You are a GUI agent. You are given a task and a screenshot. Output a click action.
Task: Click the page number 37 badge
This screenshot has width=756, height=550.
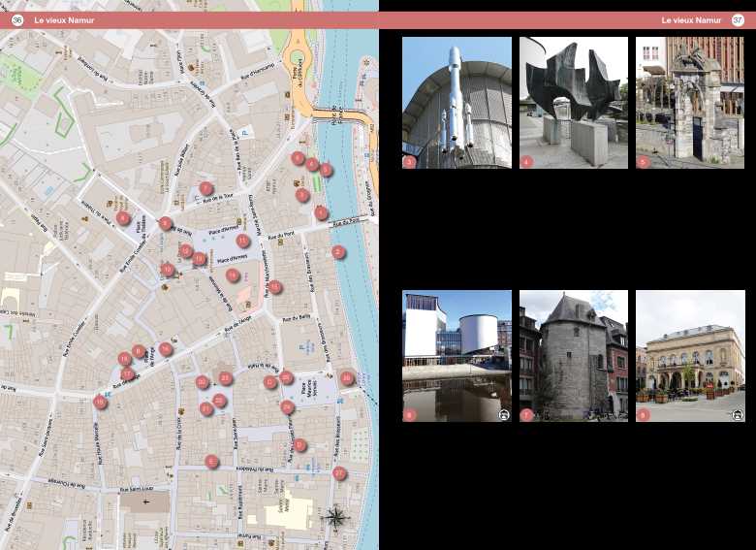coord(738,20)
